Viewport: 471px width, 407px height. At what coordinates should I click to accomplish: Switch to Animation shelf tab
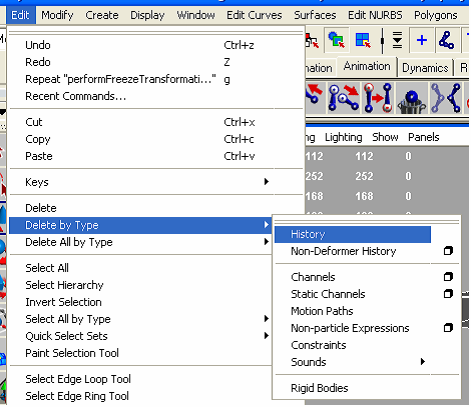tap(367, 67)
